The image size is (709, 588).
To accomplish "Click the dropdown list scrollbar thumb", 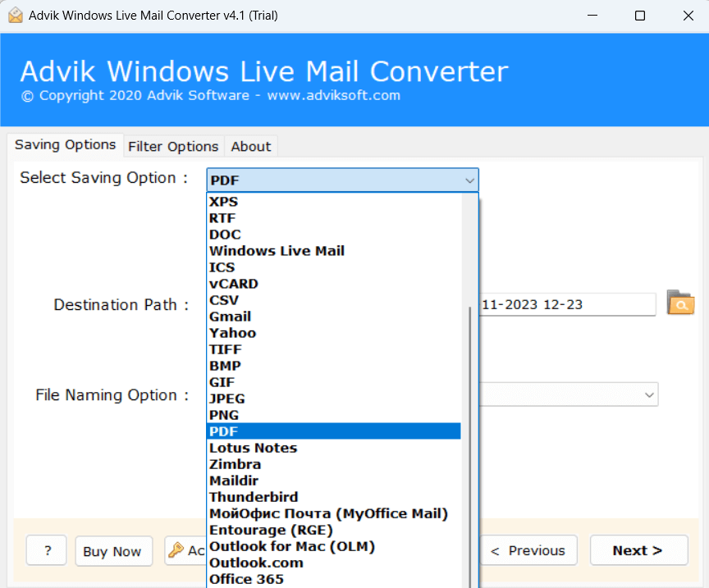I will click(470, 448).
